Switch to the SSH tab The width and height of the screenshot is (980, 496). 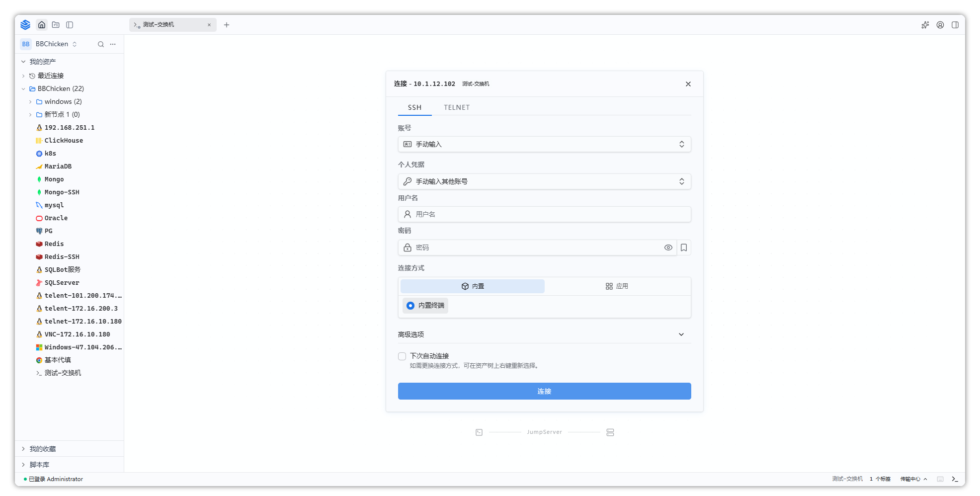coord(415,107)
